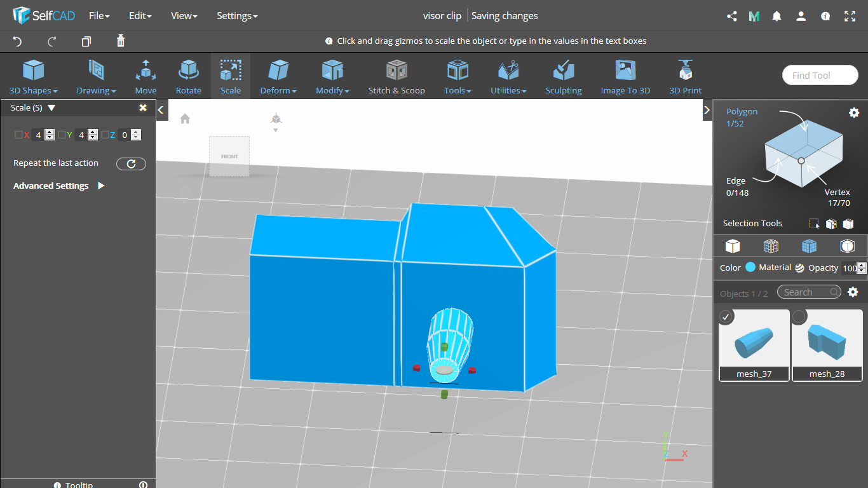Open the Sculpting tool

tap(564, 76)
